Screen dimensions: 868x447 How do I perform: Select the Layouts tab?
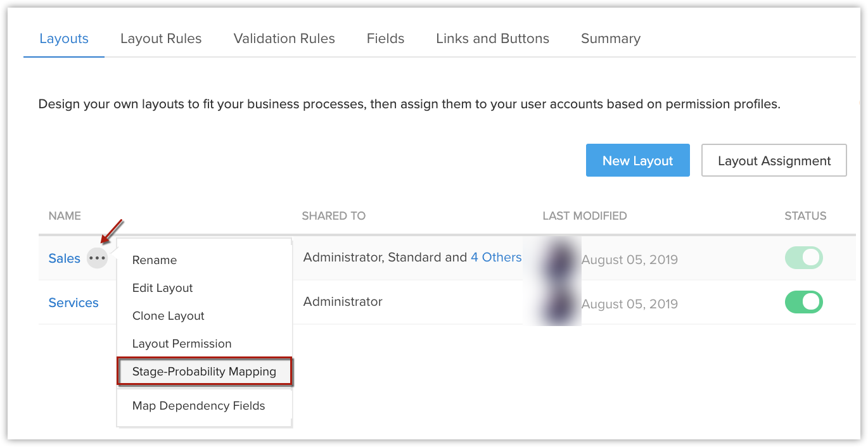(64, 39)
